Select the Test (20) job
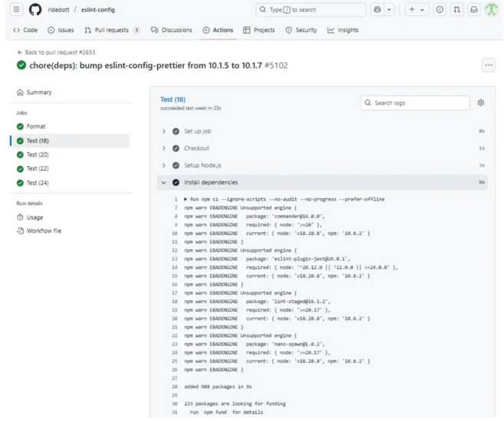The height and width of the screenshot is (421, 504). click(x=38, y=155)
